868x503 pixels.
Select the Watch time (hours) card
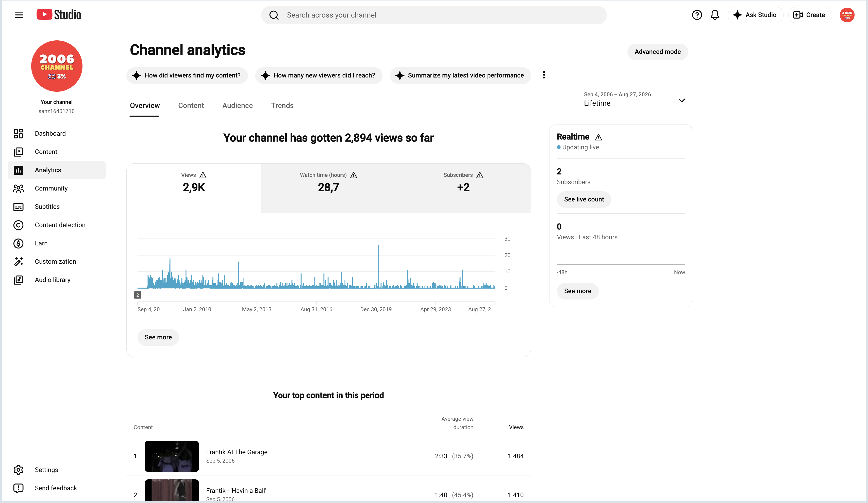(328, 188)
